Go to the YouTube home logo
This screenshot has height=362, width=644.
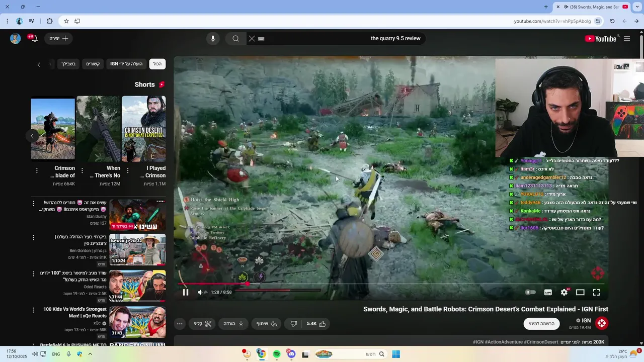(x=600, y=39)
